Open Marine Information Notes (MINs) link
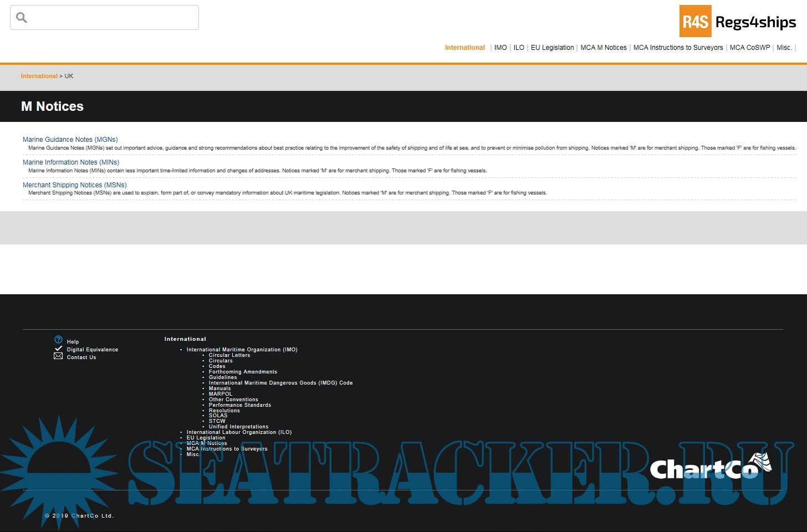Viewport: 807px width, 532px height. pyautogui.click(x=71, y=162)
